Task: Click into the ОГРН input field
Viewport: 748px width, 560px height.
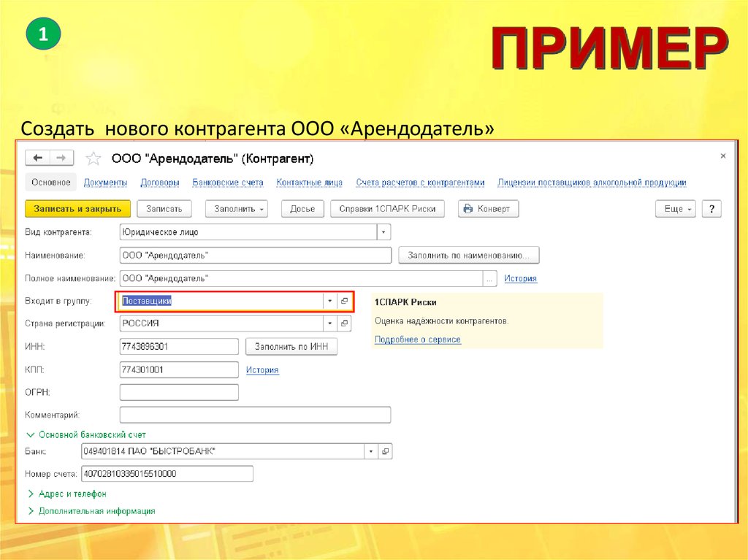Action: [179, 393]
